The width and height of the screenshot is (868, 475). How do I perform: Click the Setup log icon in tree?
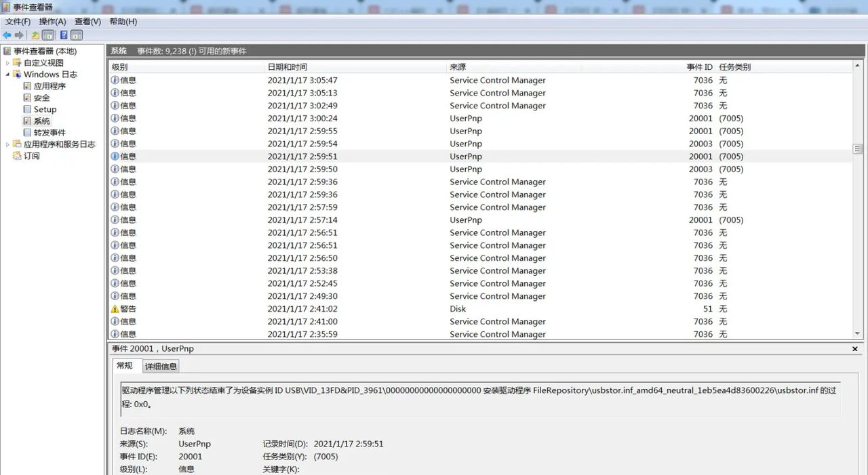click(27, 109)
